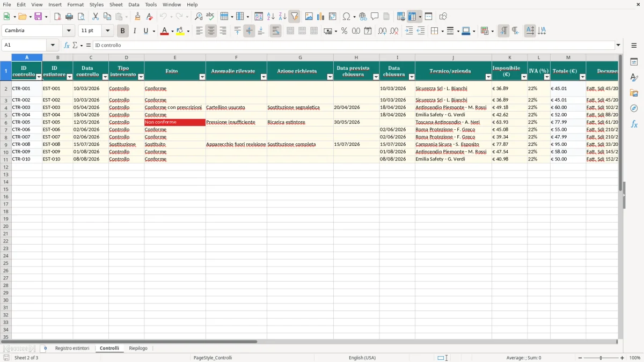Click the Format as Date icon
The image size is (644, 362).
(x=368, y=31)
